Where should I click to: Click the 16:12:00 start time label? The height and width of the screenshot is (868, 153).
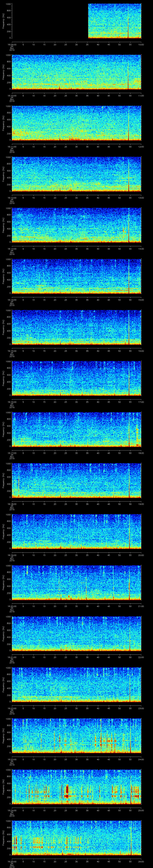12,198
